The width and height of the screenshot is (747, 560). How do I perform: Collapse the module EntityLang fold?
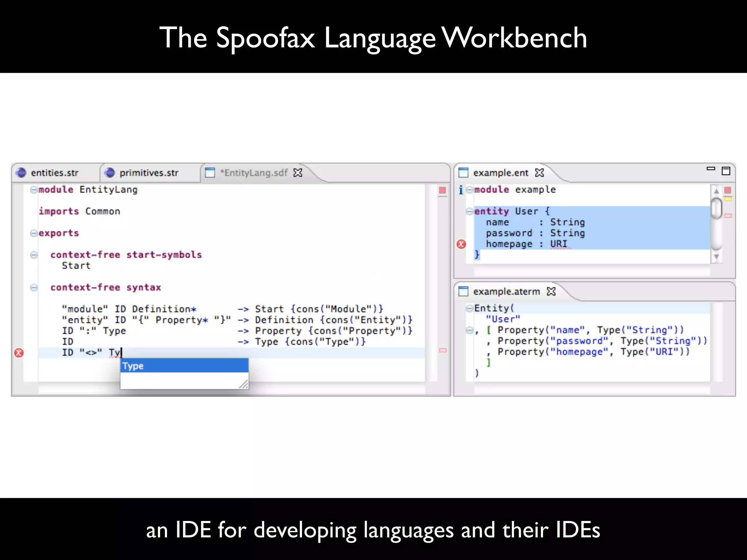(x=34, y=190)
